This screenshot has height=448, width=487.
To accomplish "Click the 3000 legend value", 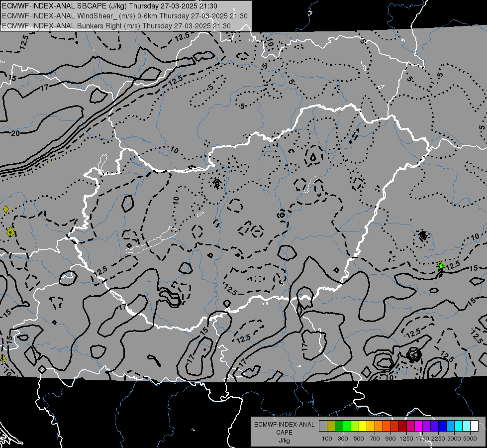I will 454,439.
